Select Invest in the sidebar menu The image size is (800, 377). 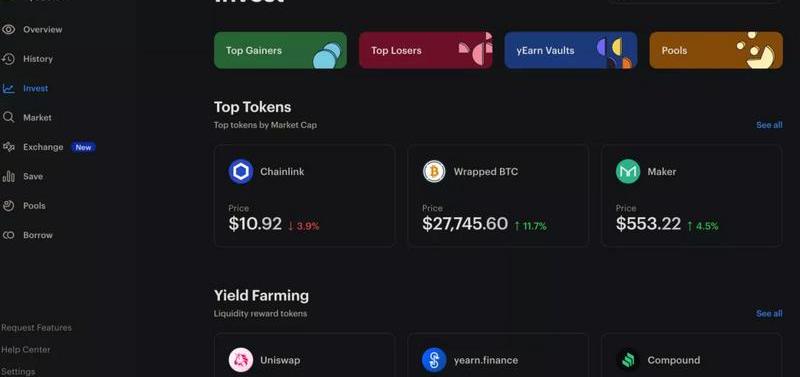pos(35,88)
